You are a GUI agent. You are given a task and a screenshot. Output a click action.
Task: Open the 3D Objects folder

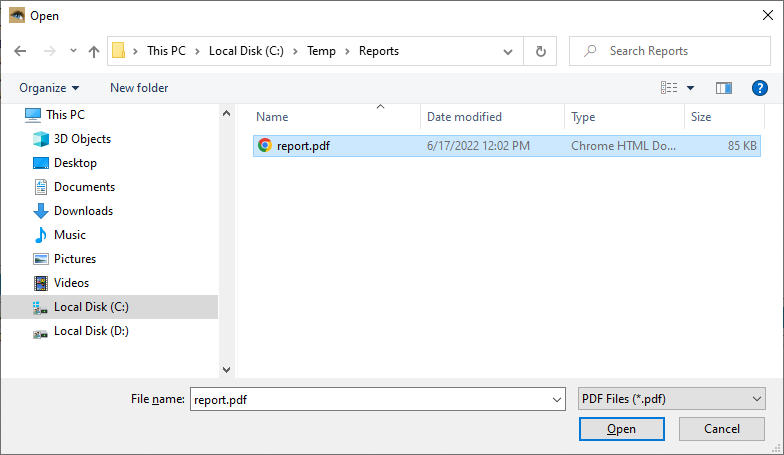pyautogui.click(x=82, y=139)
